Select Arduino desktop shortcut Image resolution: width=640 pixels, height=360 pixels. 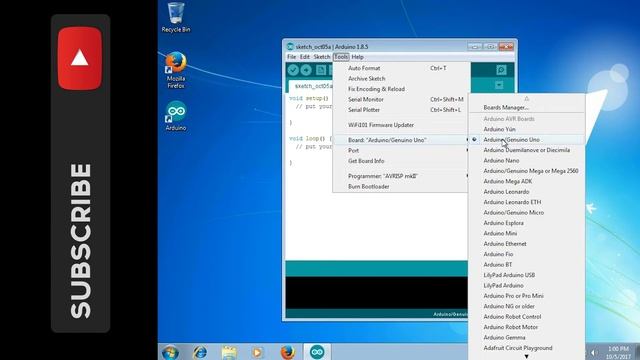pyautogui.click(x=176, y=116)
